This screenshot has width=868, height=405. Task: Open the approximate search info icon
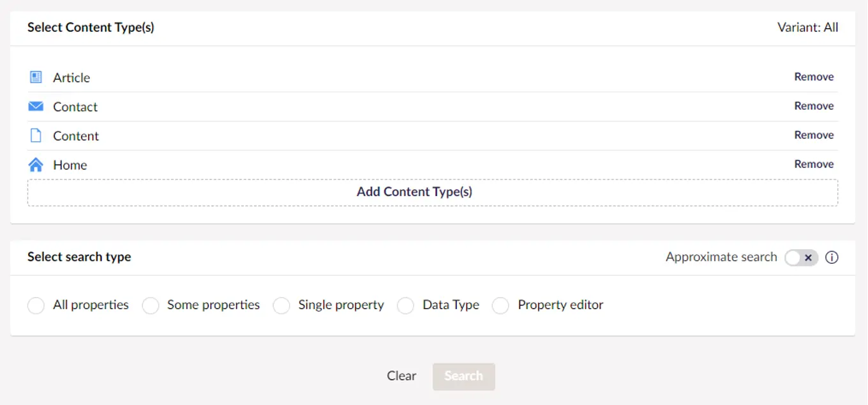point(832,257)
